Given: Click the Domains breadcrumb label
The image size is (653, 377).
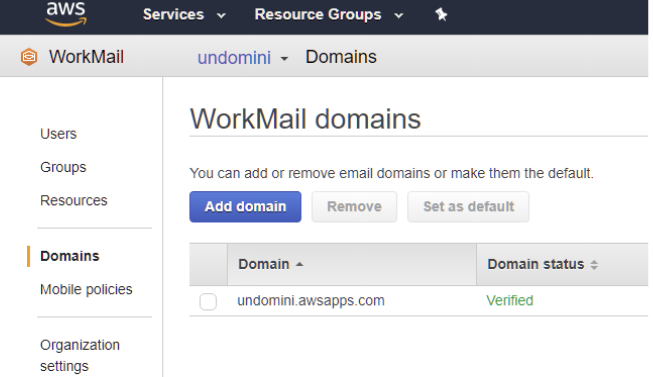Looking at the screenshot, I should point(341,57).
